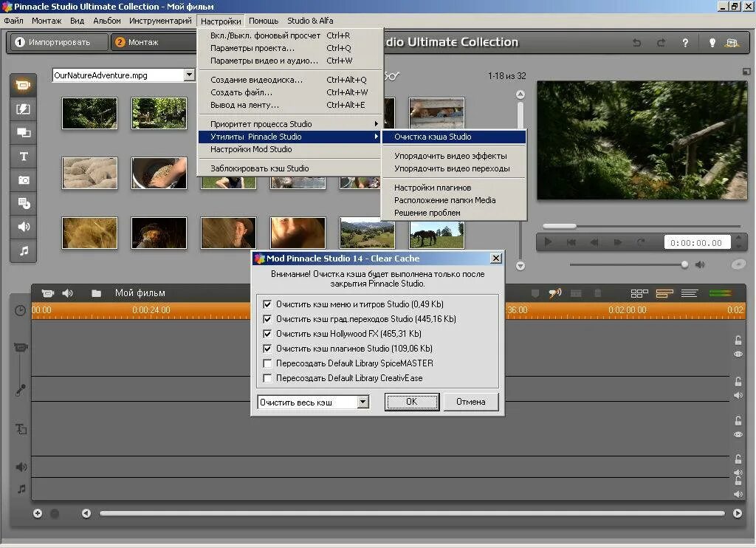Click the Отмена button
756x548 pixels.
pos(470,402)
